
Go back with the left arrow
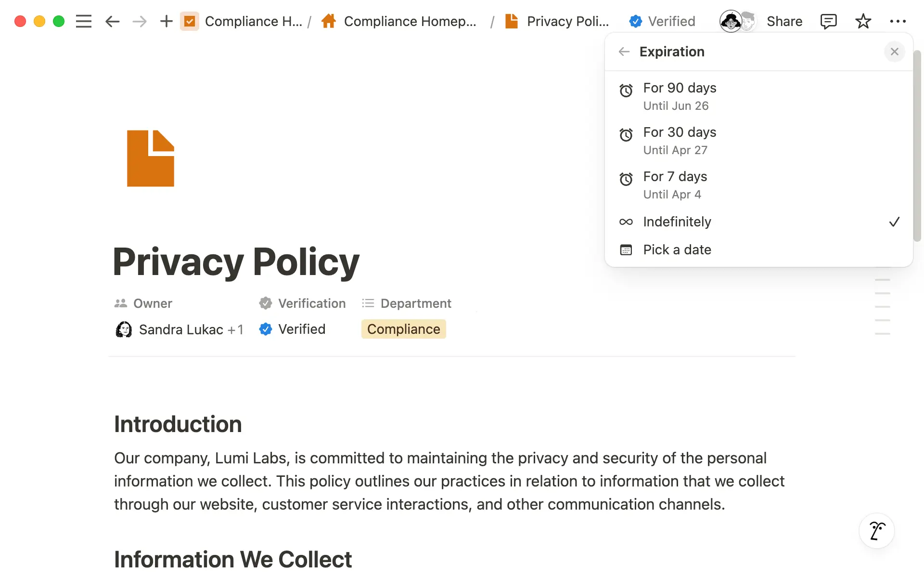[x=112, y=21]
